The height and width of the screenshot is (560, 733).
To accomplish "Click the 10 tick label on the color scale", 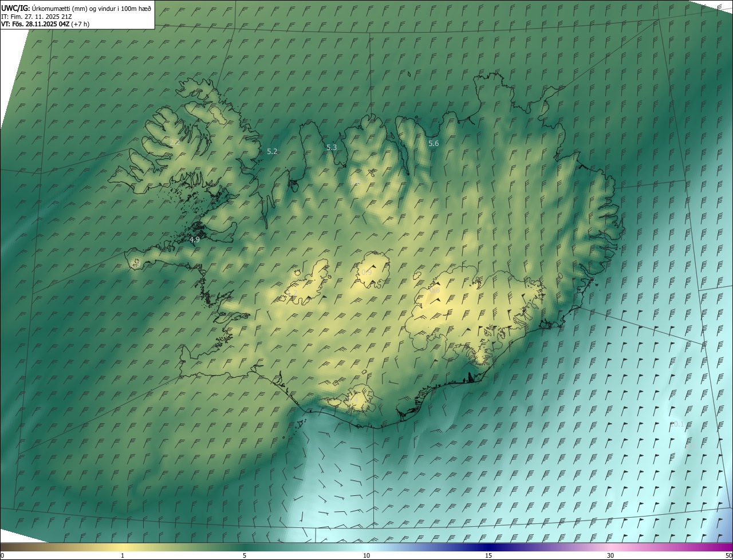I will tap(366, 556).
